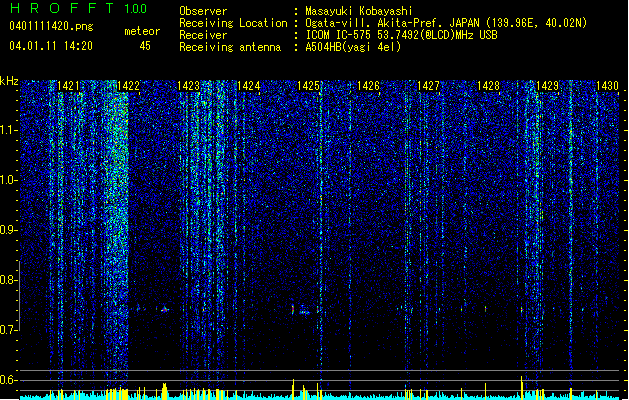Click the 1421 time marker

(68, 86)
